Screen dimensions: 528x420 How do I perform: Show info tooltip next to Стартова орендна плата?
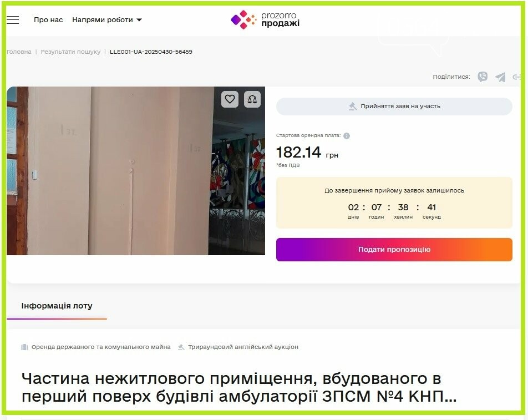(347, 136)
